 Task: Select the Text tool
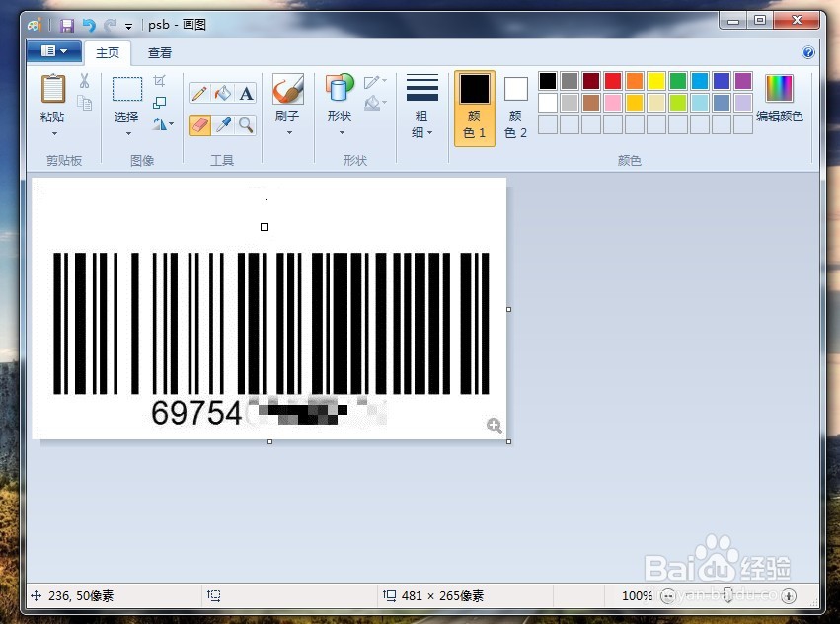pos(246,93)
